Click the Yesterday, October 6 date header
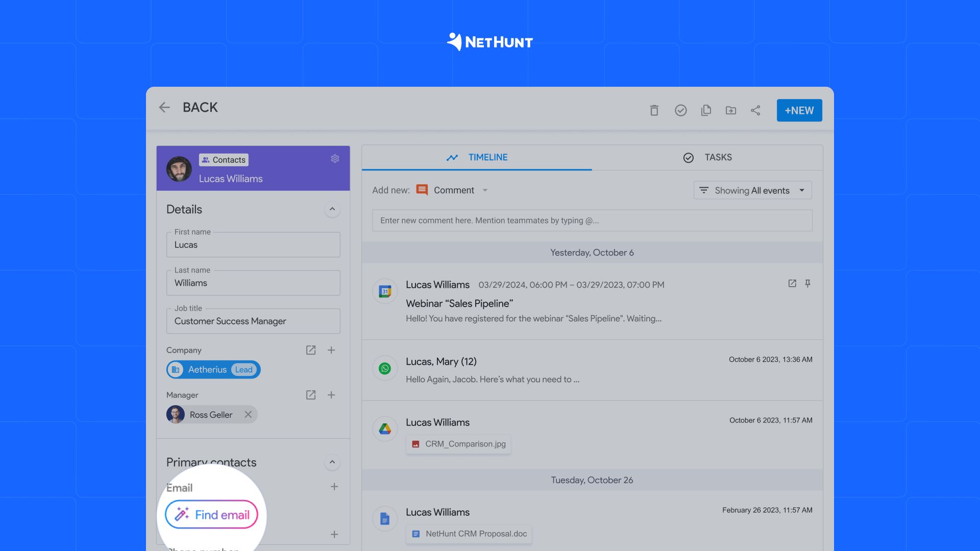 592,253
